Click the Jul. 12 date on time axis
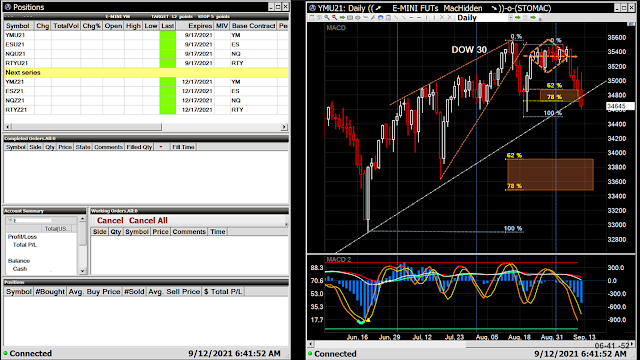The height and width of the screenshot is (360, 640). [422, 337]
